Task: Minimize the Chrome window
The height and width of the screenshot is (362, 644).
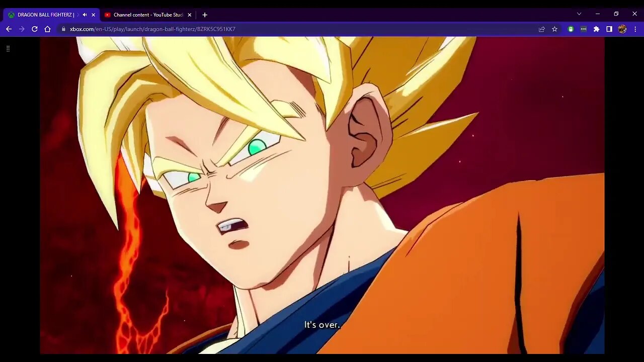Action: point(598,14)
